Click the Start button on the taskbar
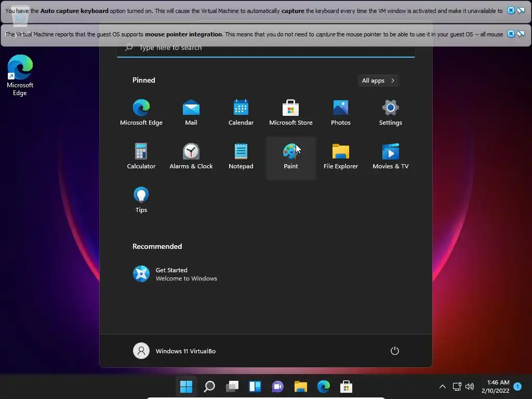Screen dimensions: 532x399 click(x=187, y=387)
